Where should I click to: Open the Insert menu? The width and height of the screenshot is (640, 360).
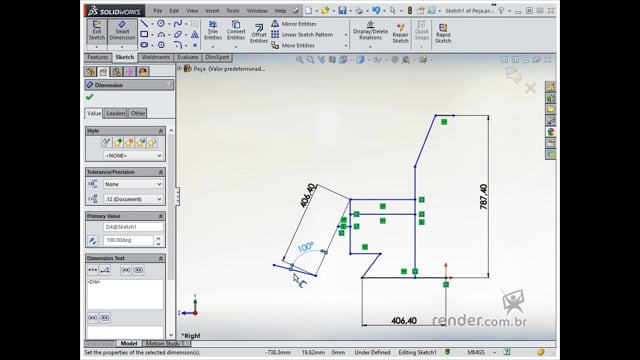tap(212, 11)
